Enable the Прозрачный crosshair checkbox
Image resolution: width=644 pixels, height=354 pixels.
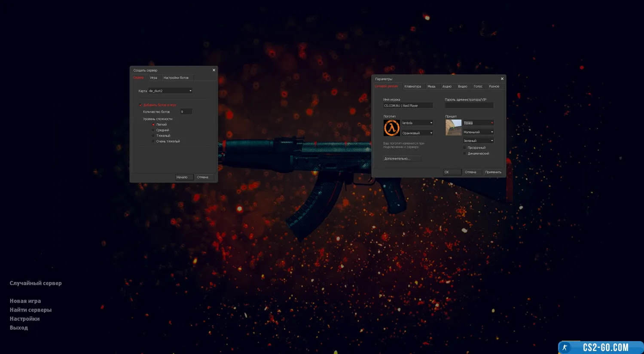pos(464,148)
